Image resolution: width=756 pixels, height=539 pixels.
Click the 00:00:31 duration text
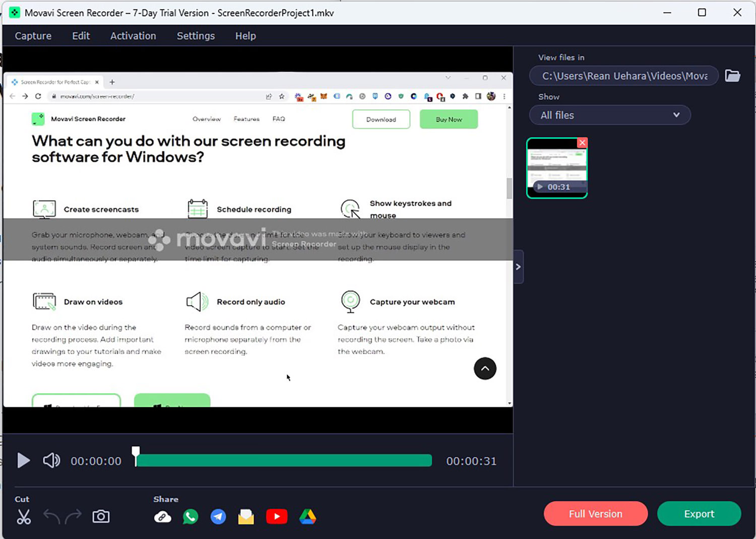pos(471,461)
